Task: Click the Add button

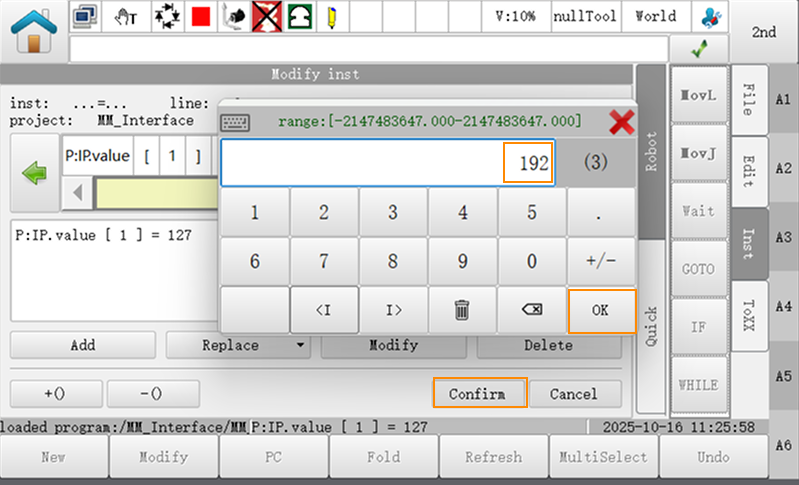Action: pyautogui.click(x=83, y=345)
